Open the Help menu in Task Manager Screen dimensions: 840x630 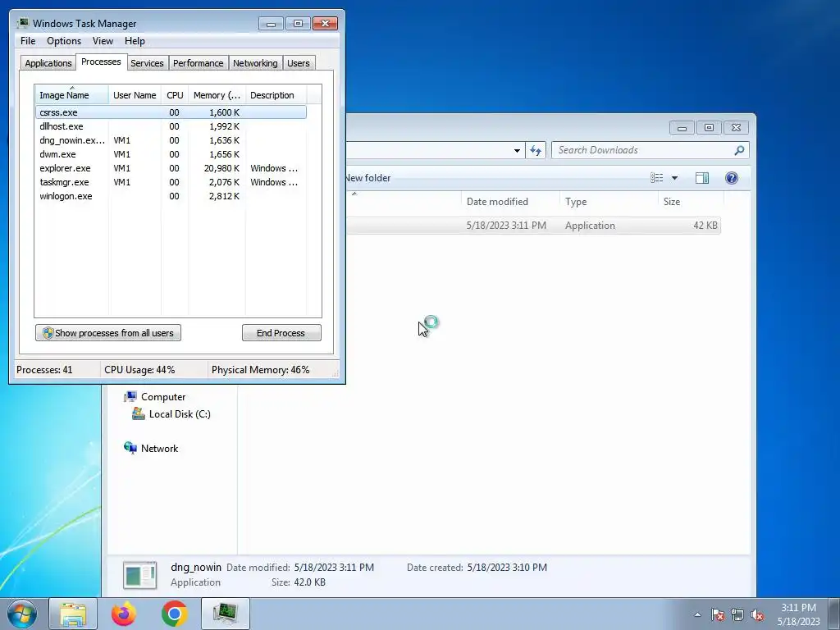[135, 41]
